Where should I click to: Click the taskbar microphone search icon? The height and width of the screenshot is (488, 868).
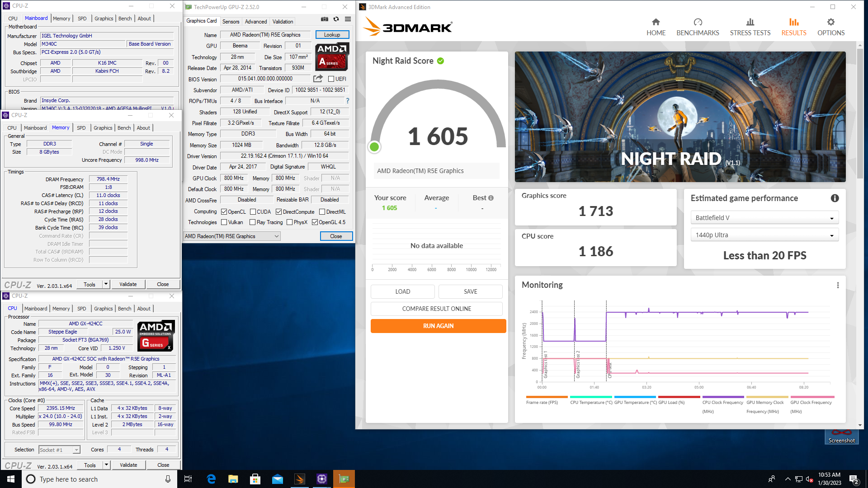[168, 479]
